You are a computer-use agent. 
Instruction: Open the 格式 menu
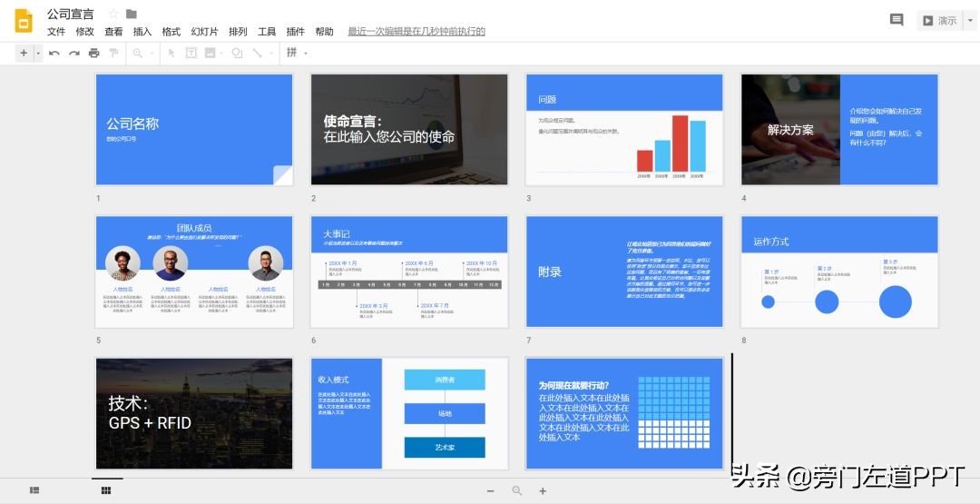171,31
